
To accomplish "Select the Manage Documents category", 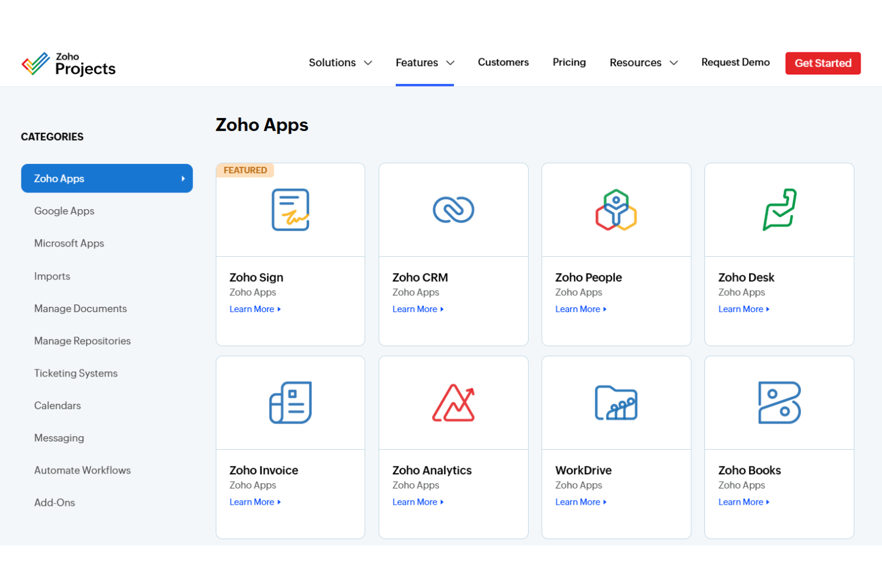I will 80,309.
